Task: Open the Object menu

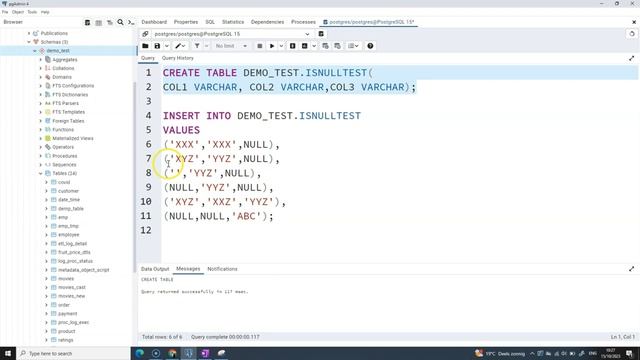Action: pos(18,12)
